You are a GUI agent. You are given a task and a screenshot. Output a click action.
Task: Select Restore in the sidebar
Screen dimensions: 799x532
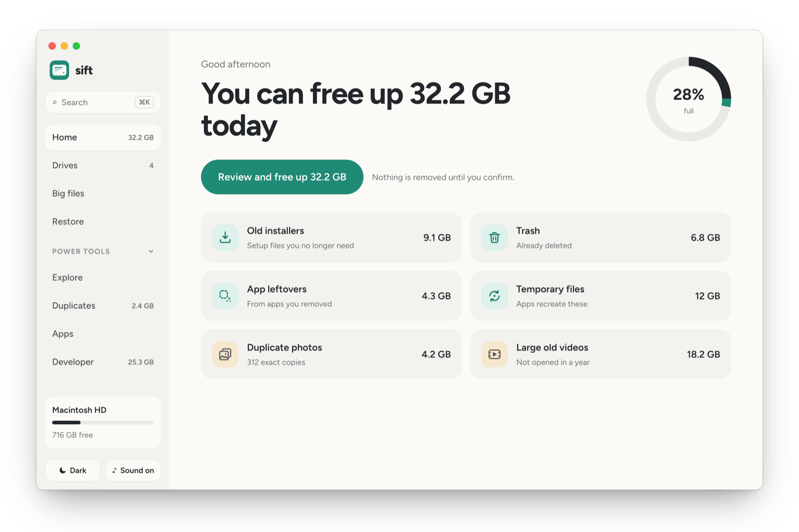coord(103,222)
